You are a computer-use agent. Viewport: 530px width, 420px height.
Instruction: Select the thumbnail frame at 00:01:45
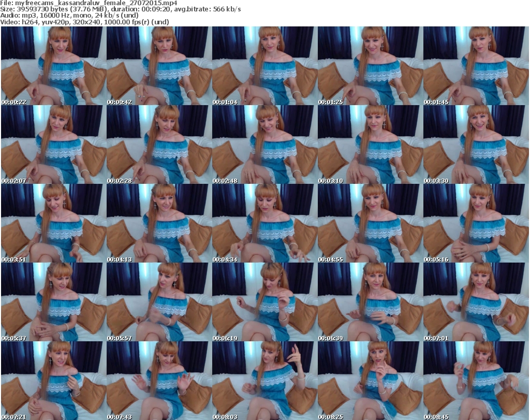coord(476,66)
